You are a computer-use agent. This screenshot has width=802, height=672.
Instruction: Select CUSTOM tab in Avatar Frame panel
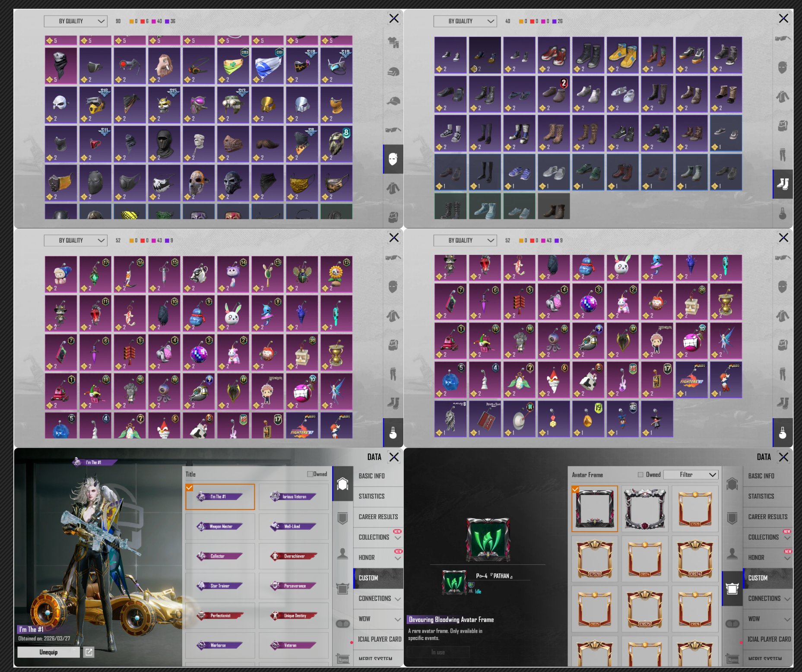pyautogui.click(x=768, y=578)
